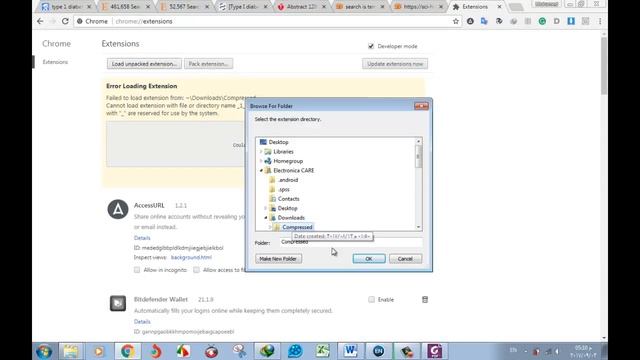This screenshot has width=640, height=360.
Task: Click the folder tree scroll down arrow
Action: (x=418, y=227)
